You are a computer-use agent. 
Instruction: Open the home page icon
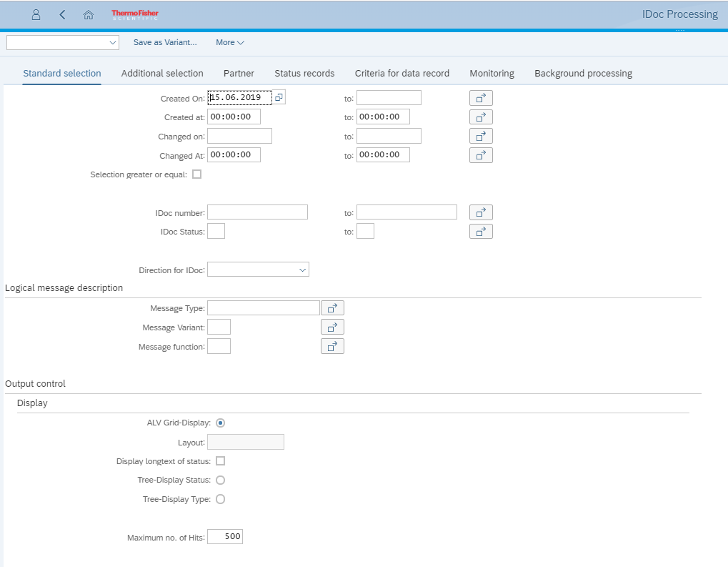pyautogui.click(x=89, y=14)
